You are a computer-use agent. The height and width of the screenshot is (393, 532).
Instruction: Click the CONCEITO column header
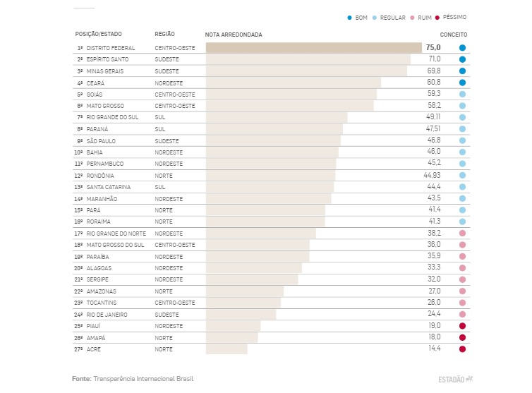click(x=454, y=35)
